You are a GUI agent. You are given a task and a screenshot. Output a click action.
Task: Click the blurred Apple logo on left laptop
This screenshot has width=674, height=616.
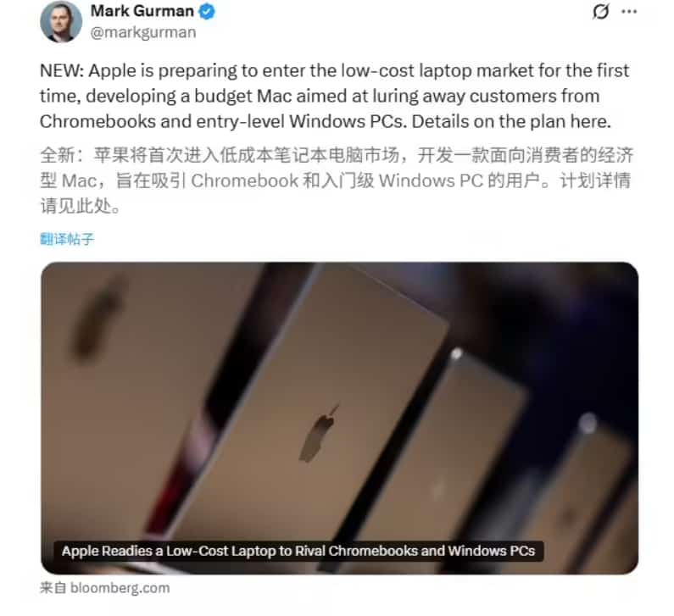[x=97, y=317]
